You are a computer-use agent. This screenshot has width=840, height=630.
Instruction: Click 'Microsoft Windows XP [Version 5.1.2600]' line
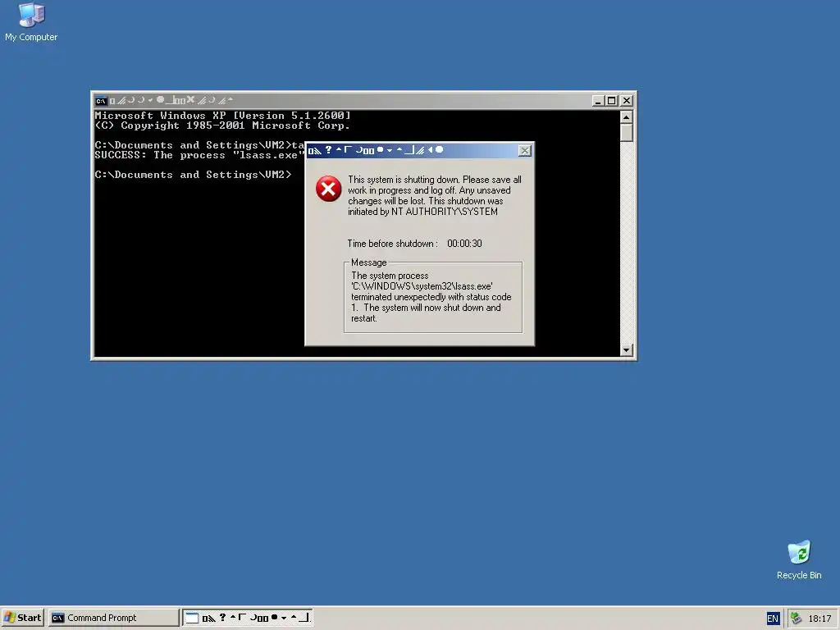pyautogui.click(x=223, y=115)
